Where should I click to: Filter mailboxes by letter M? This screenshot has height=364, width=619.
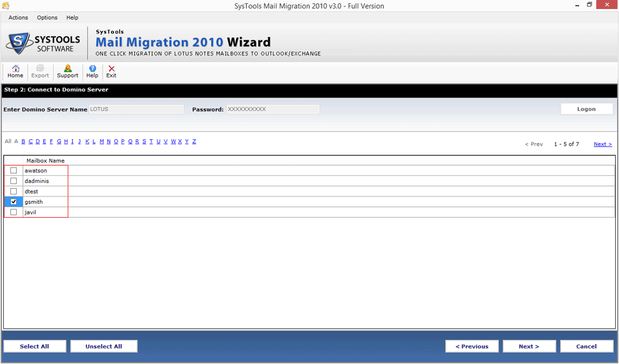(102, 141)
